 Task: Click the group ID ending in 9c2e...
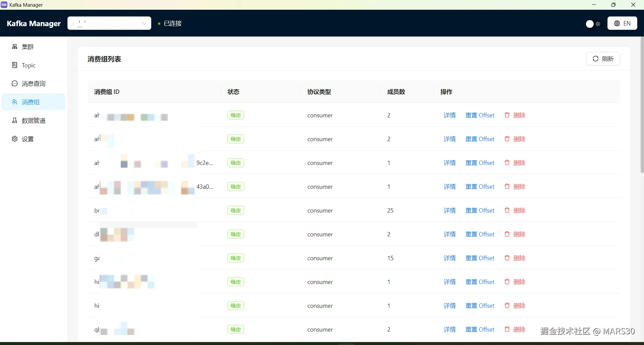click(x=154, y=163)
